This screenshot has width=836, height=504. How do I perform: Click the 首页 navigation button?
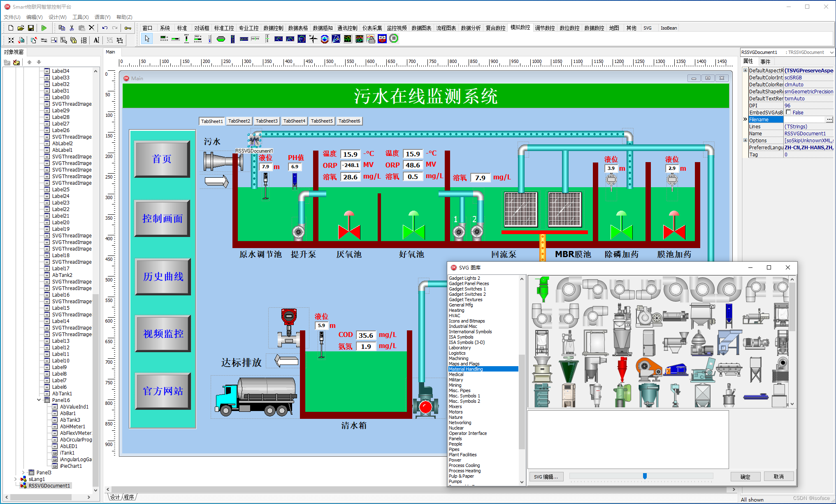(x=162, y=159)
